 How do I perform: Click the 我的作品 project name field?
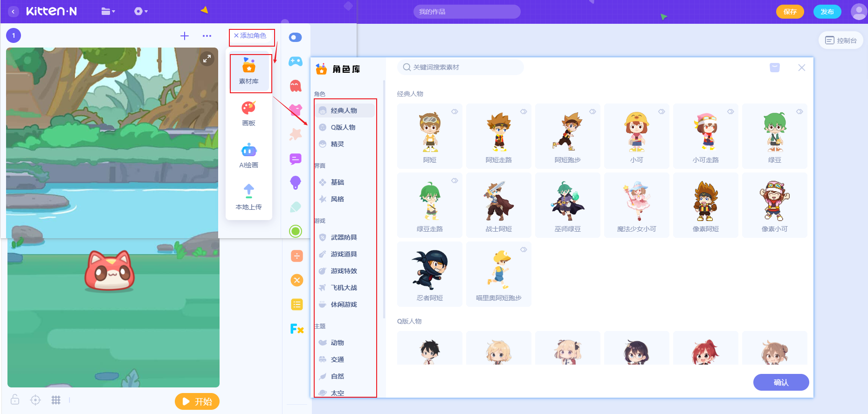(x=467, y=12)
